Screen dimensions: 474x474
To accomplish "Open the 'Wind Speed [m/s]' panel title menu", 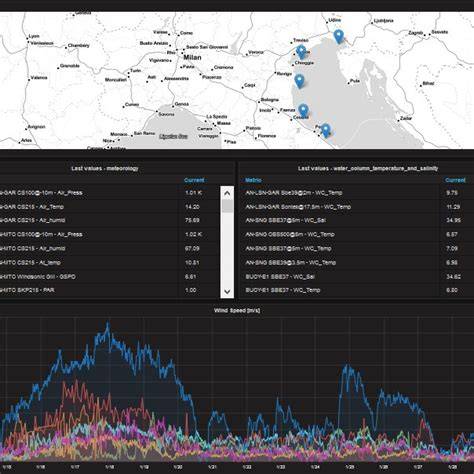I will (237, 310).
